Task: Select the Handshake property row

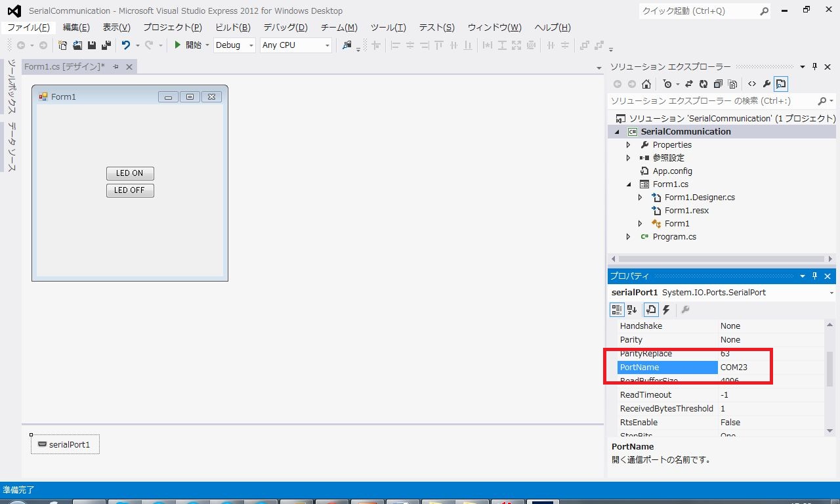Action: (x=721, y=325)
